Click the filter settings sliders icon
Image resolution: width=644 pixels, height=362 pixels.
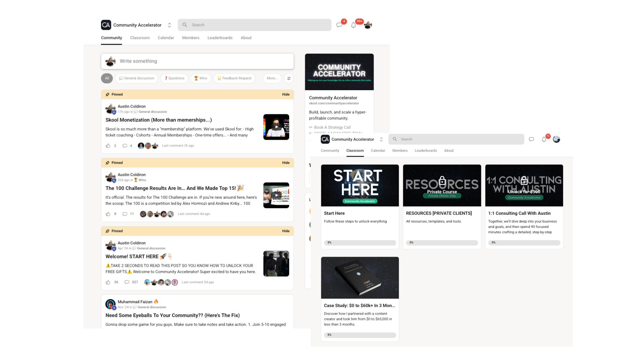pos(289,78)
